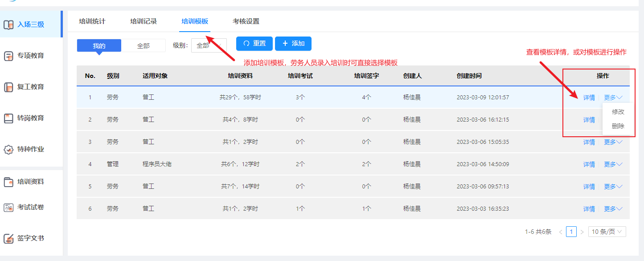
Task: Click the 复工教育 sidebar icon
Action: tap(8, 87)
